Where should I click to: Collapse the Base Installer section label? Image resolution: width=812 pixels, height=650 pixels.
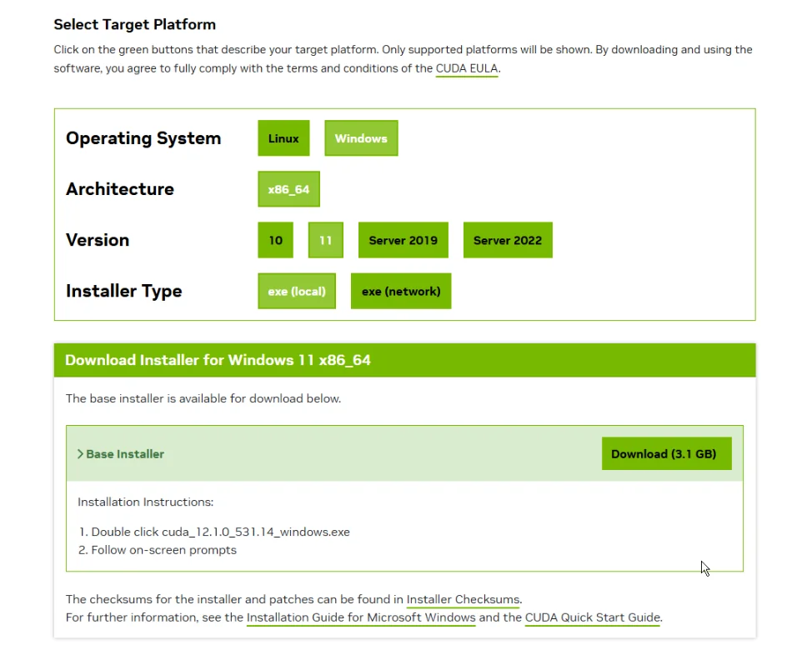[125, 454]
